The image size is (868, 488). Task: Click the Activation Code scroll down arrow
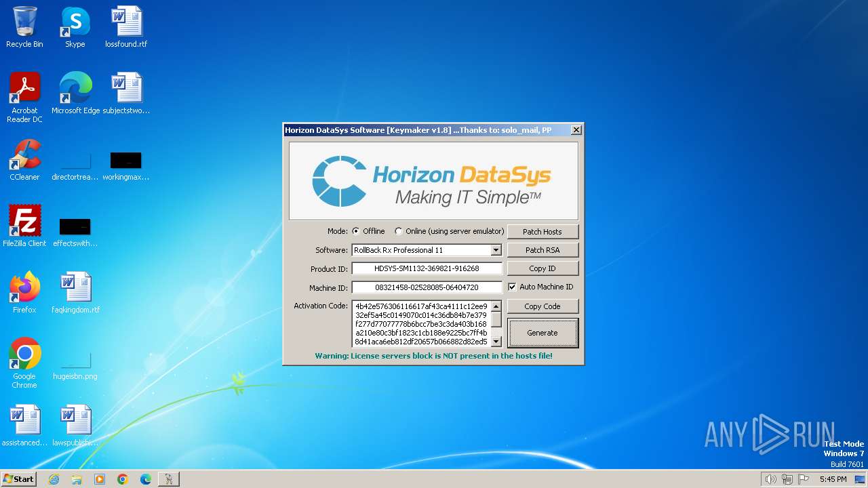pyautogui.click(x=496, y=342)
